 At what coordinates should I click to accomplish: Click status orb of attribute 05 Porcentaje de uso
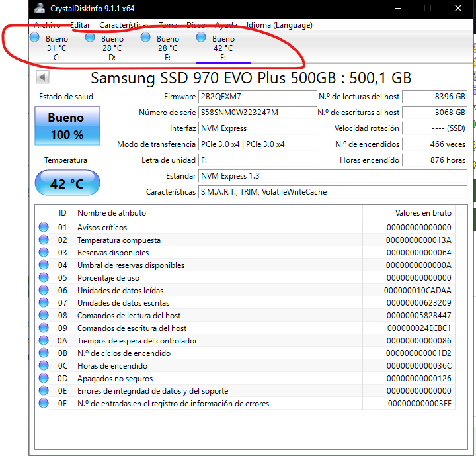(44, 277)
